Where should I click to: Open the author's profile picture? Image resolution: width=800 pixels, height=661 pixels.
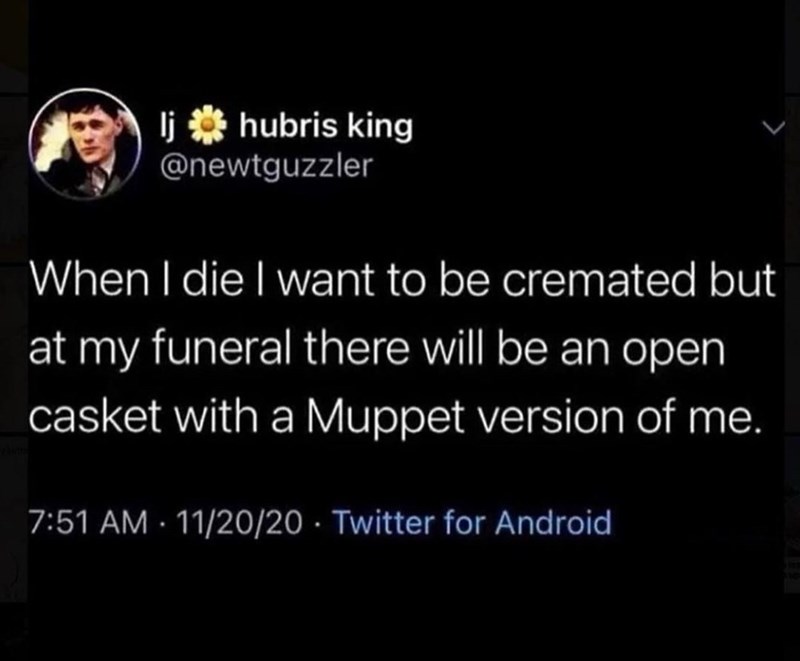click(86, 146)
